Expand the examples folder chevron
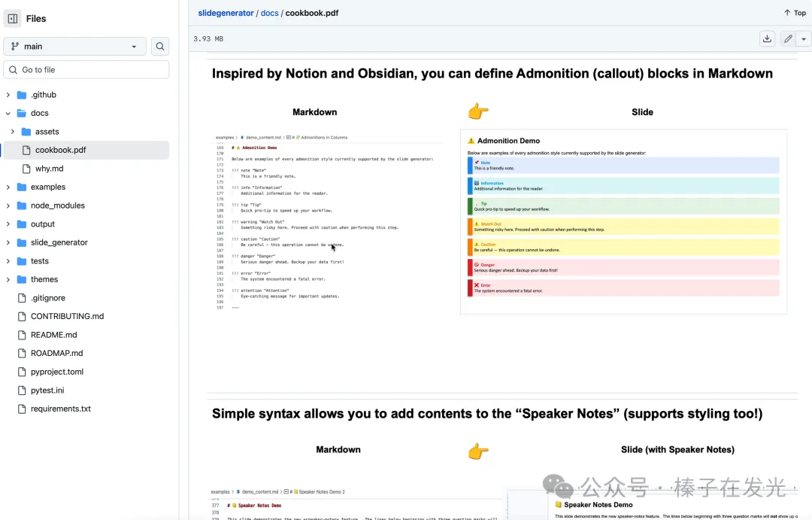812x520 pixels. click(x=8, y=187)
